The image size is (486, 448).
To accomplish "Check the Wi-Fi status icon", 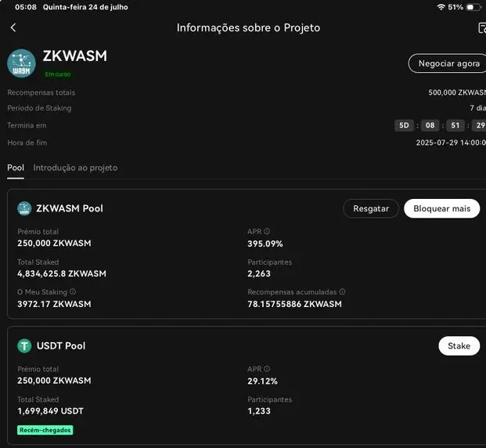I will (441, 7).
